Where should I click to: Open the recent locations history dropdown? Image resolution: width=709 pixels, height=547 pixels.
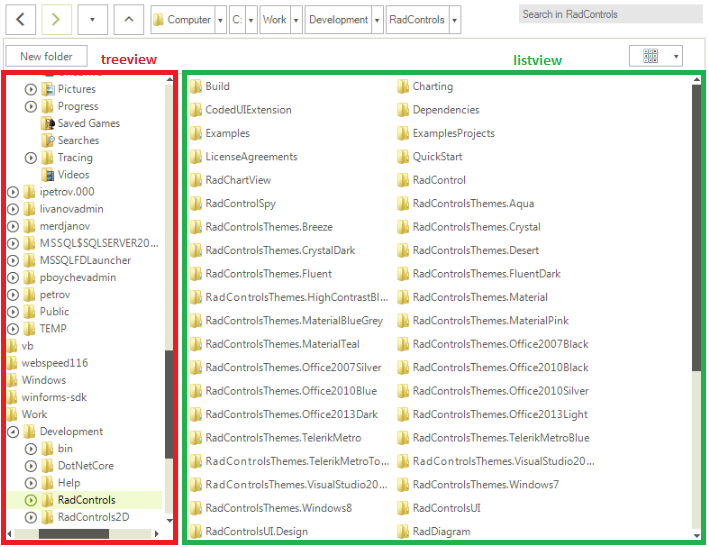click(x=92, y=19)
